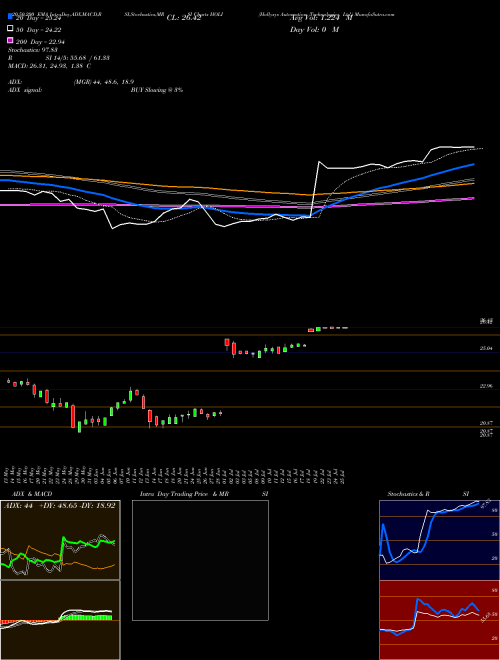
Task: Click the 25.04 price axis label
Action: [487, 349]
